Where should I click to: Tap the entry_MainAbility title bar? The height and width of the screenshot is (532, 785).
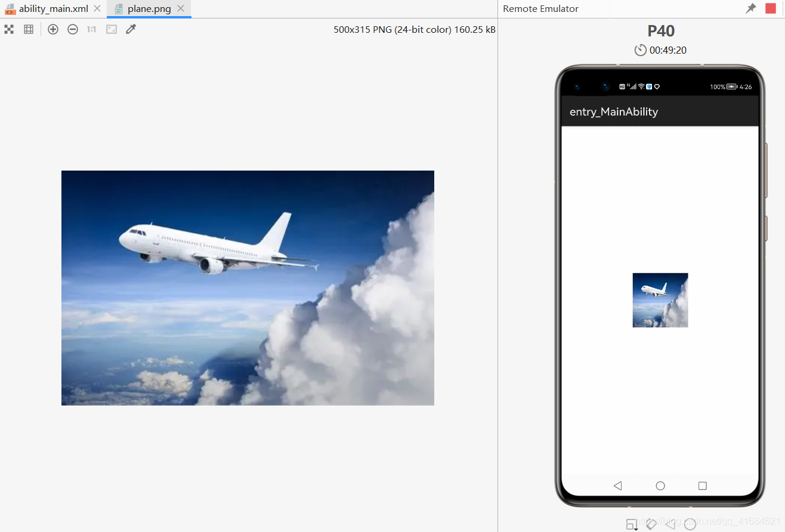coord(660,112)
